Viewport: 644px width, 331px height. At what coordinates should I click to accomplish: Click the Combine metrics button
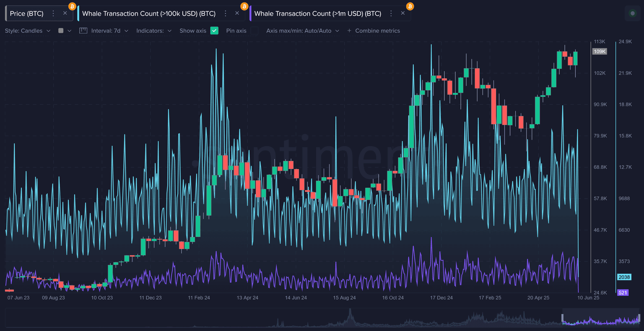pos(377,31)
